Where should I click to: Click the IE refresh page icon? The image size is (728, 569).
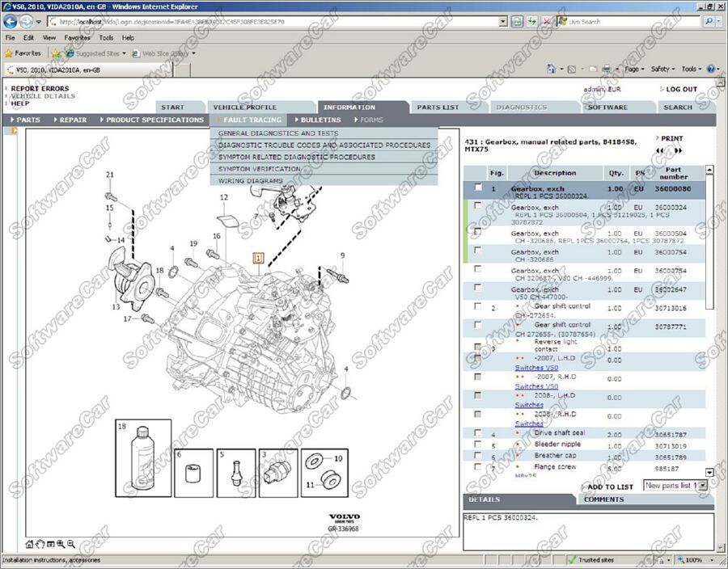point(532,22)
